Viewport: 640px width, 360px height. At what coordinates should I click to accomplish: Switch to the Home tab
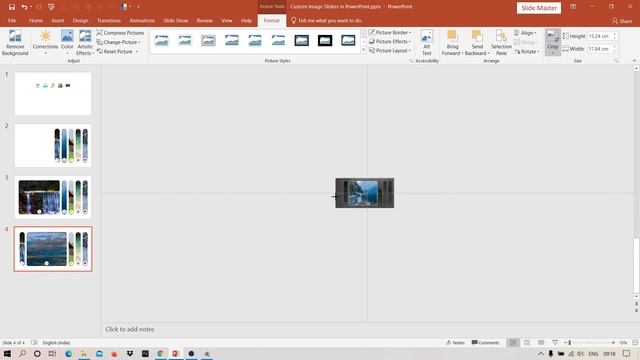[x=36, y=20]
